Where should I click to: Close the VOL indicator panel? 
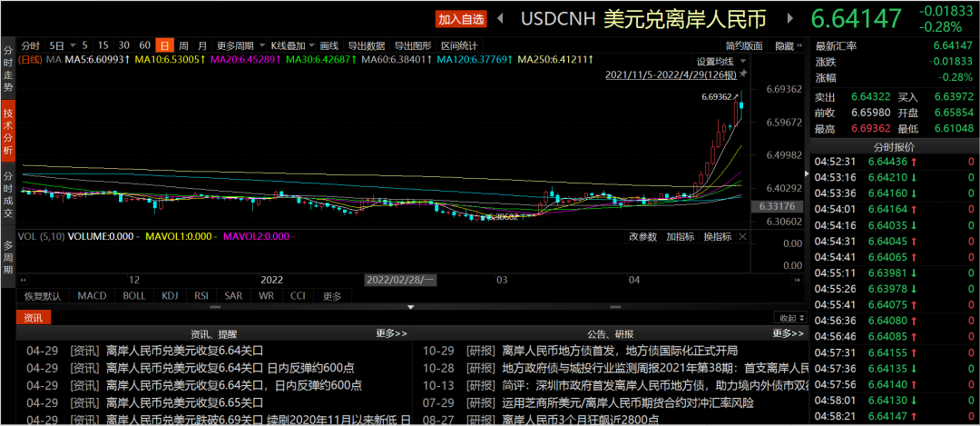point(742,236)
